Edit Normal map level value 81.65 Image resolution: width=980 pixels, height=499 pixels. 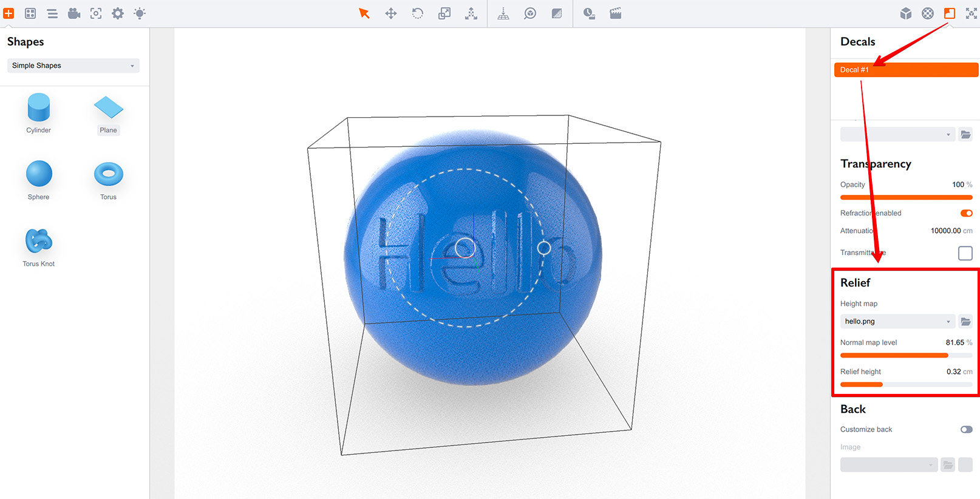pos(954,342)
